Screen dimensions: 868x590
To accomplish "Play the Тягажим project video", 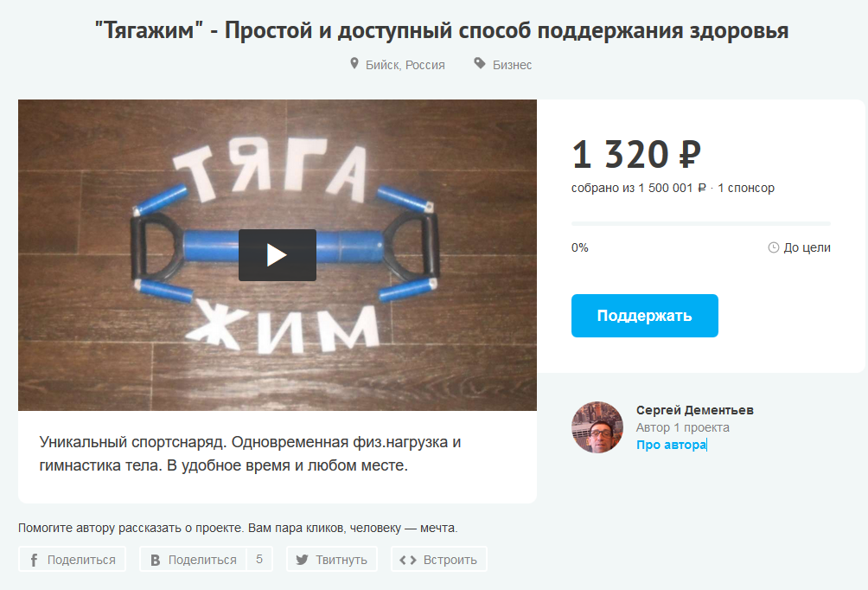I will tap(278, 255).
